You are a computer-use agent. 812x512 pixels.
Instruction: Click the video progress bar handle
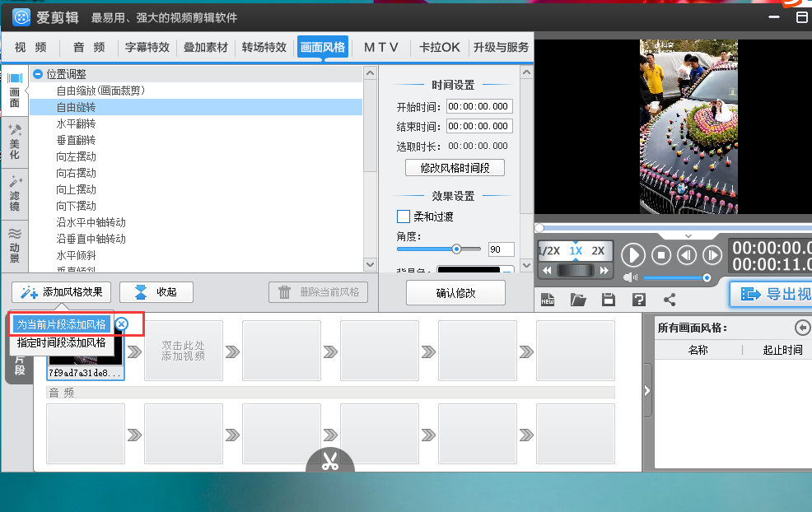coord(539,228)
